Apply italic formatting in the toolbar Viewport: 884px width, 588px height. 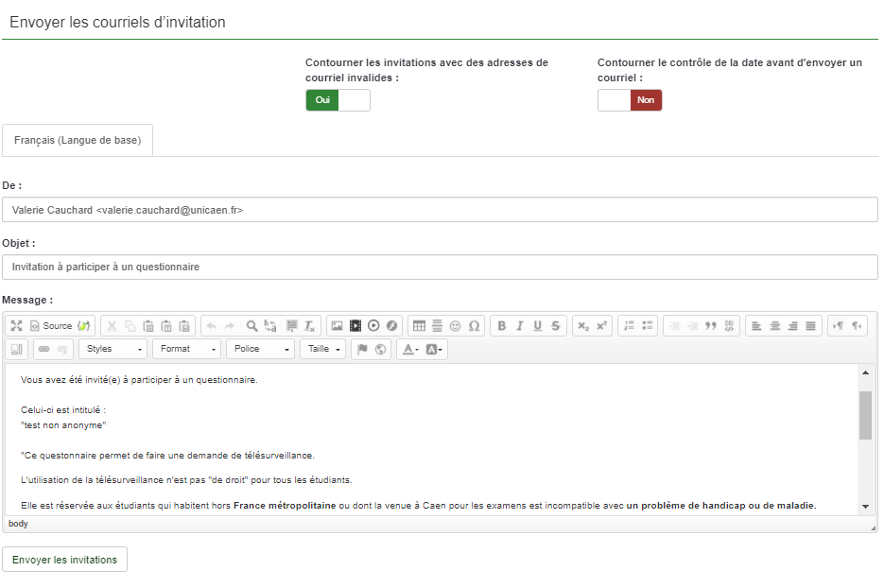point(520,326)
